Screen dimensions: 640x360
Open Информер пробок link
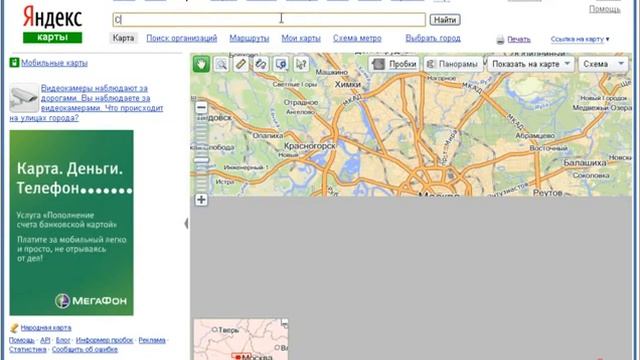tap(104, 340)
